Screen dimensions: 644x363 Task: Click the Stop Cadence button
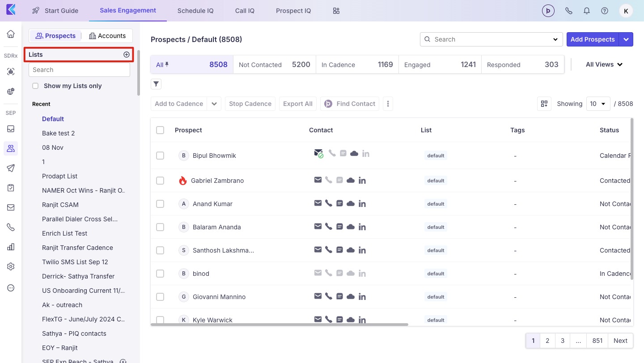click(x=250, y=104)
